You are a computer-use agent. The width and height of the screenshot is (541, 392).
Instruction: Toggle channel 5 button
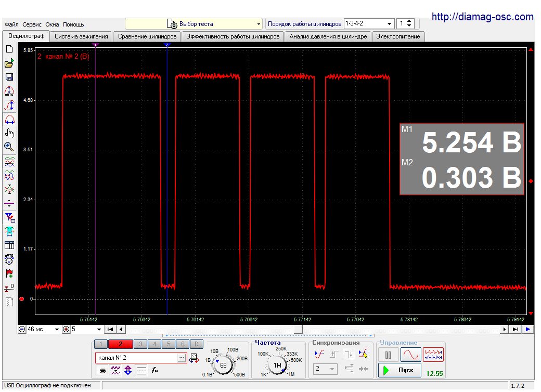pyautogui.click(x=169, y=344)
